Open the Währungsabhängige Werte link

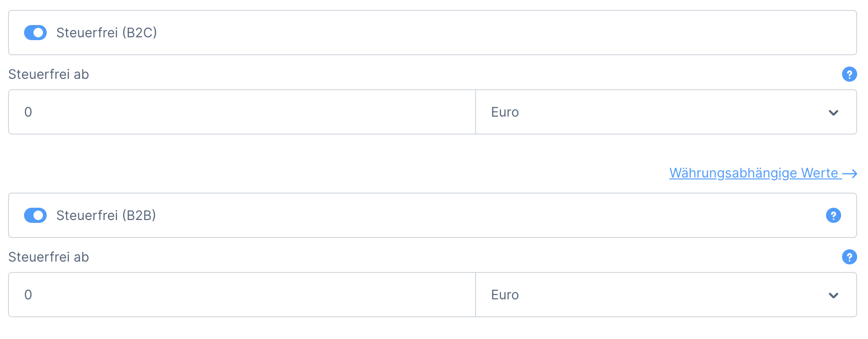pos(753,173)
